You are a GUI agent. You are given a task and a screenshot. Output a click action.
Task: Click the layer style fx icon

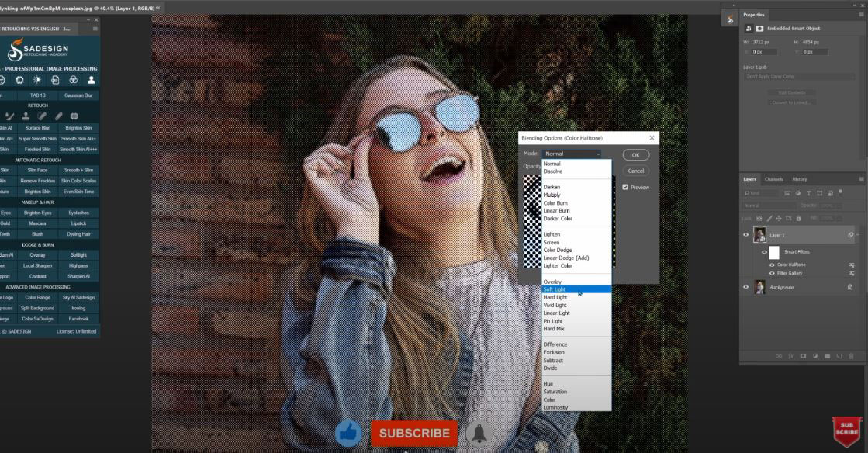[x=788, y=355]
